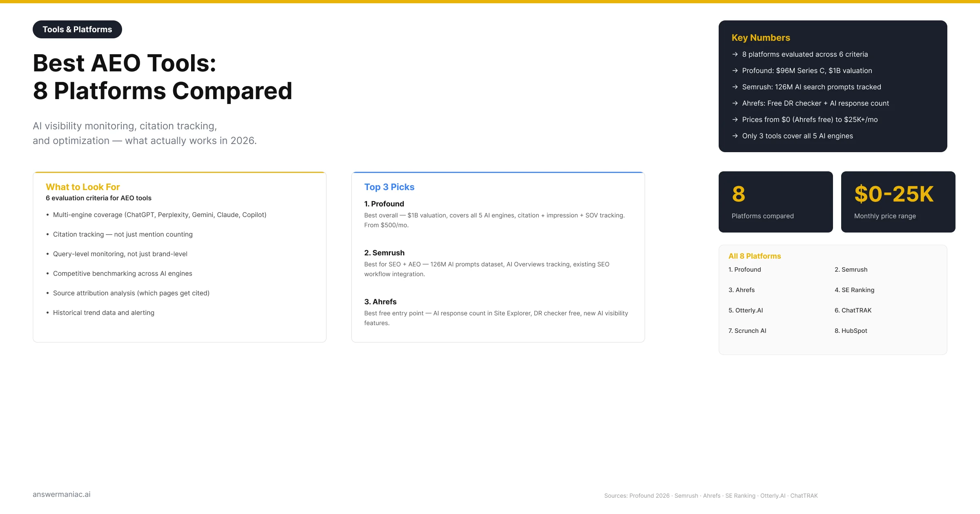The height and width of the screenshot is (514, 980).
Task: Click the 'Top 3 Picks' heading
Action: pos(389,187)
